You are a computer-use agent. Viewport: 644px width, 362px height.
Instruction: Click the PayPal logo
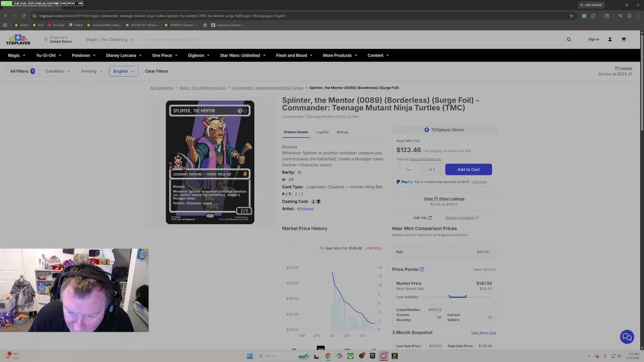[x=405, y=182]
